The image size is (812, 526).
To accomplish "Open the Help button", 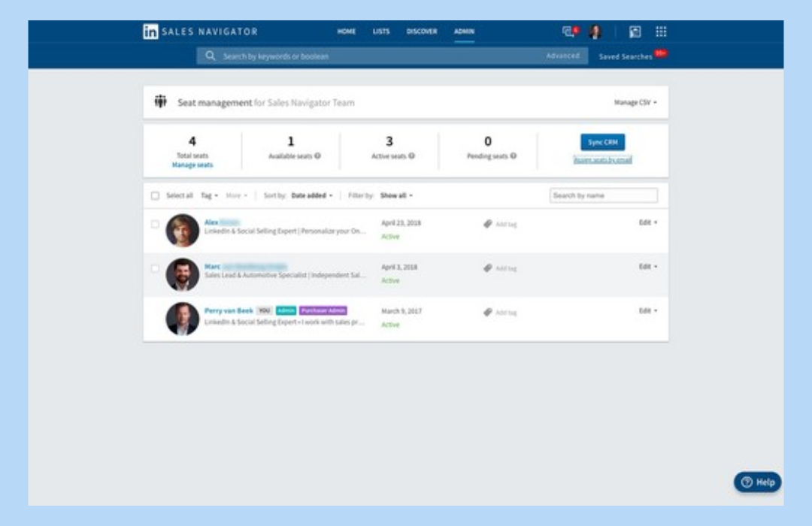I will pyautogui.click(x=757, y=482).
